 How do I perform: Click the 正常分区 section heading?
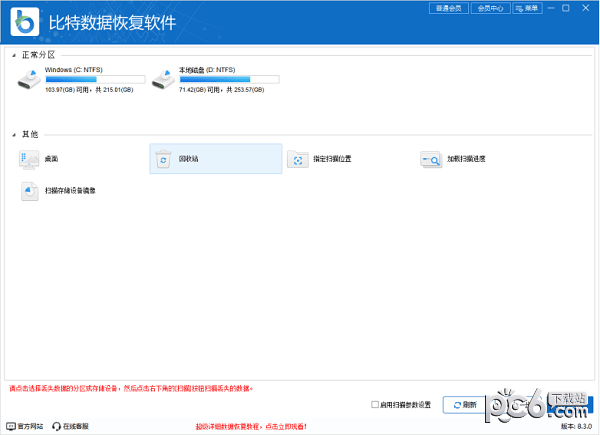38,55
